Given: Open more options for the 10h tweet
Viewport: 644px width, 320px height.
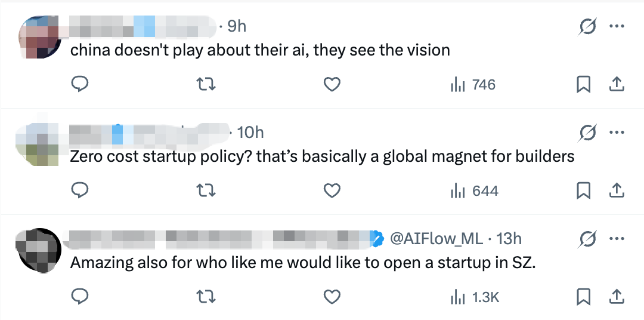Looking at the screenshot, I should pyautogui.click(x=616, y=133).
